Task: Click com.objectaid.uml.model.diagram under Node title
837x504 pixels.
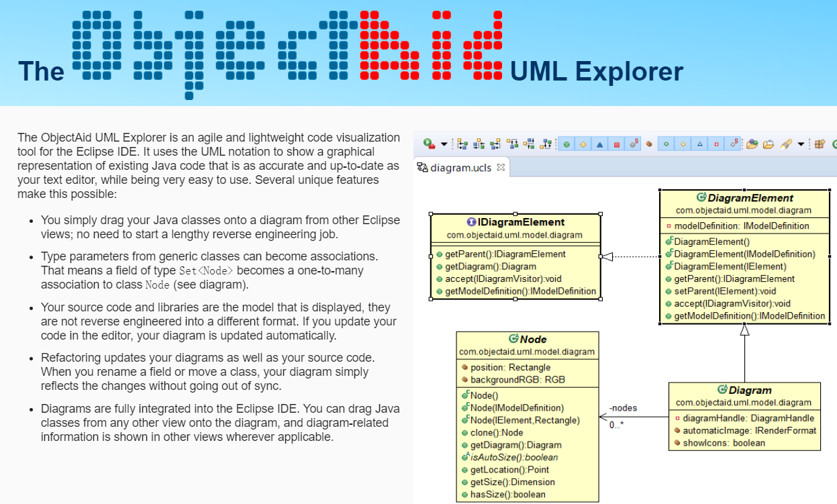Action: click(527, 352)
